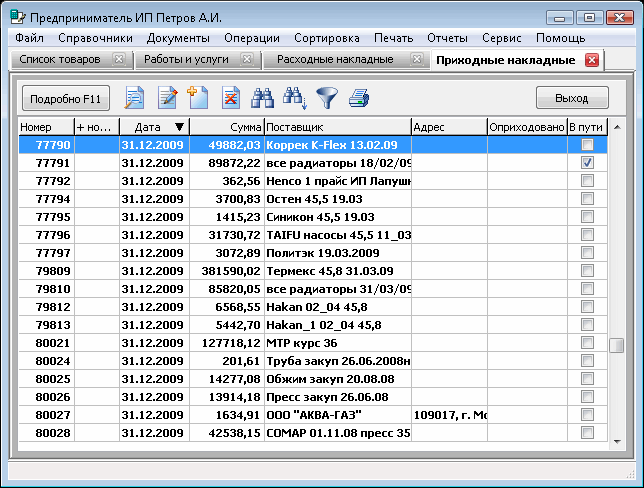The image size is (644, 488).
Task: Open the Документы menu
Action: click(x=178, y=38)
